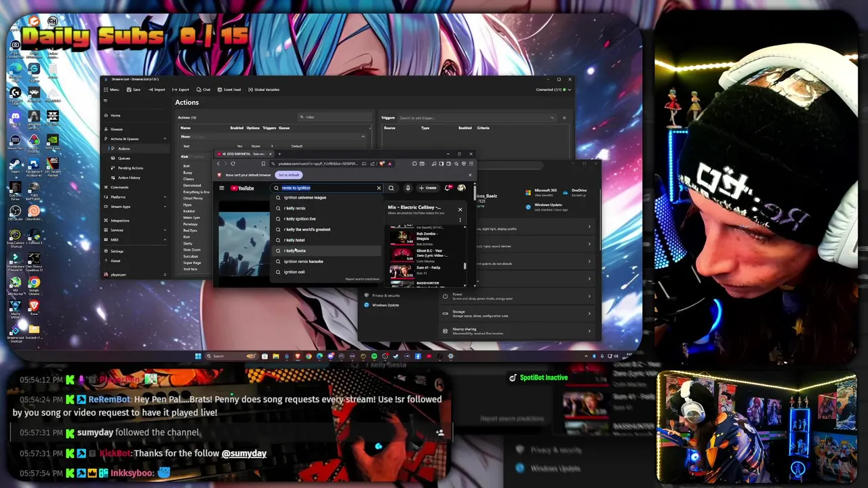Click the YouTube logo
The height and width of the screenshot is (488, 868).
tap(242, 188)
